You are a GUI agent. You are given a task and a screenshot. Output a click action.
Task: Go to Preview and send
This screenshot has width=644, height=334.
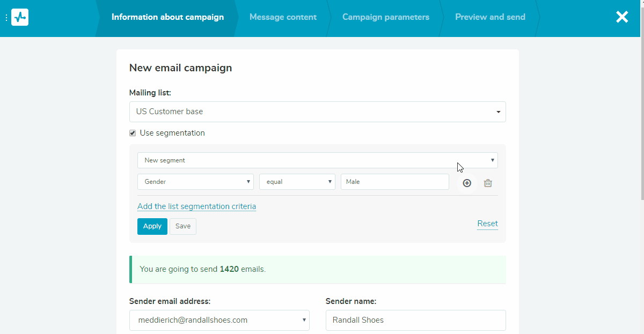coord(490,17)
